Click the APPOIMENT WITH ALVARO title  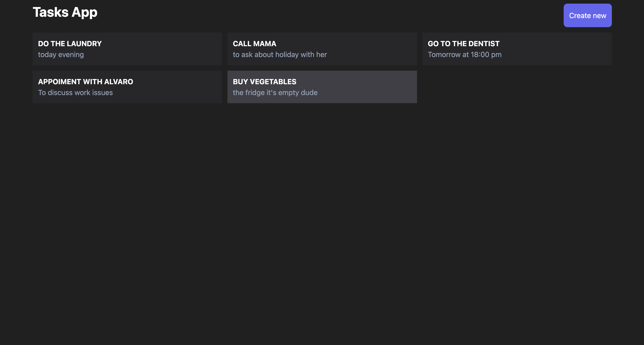86,81
